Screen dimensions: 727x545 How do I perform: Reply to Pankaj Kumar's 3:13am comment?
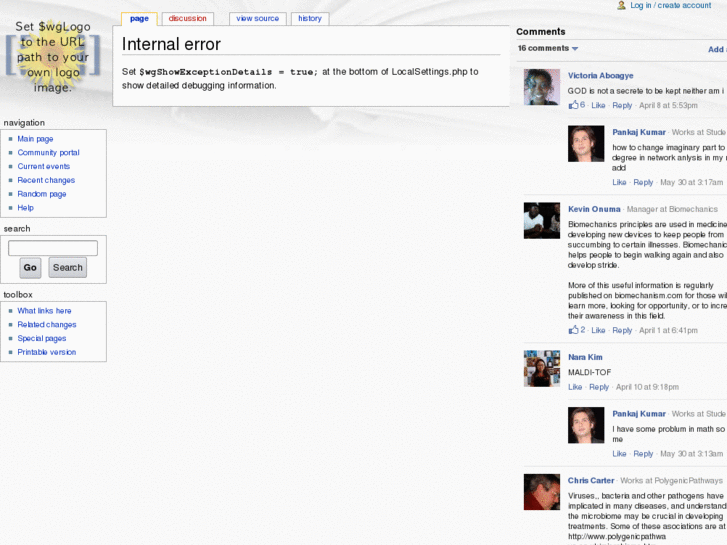643,454
